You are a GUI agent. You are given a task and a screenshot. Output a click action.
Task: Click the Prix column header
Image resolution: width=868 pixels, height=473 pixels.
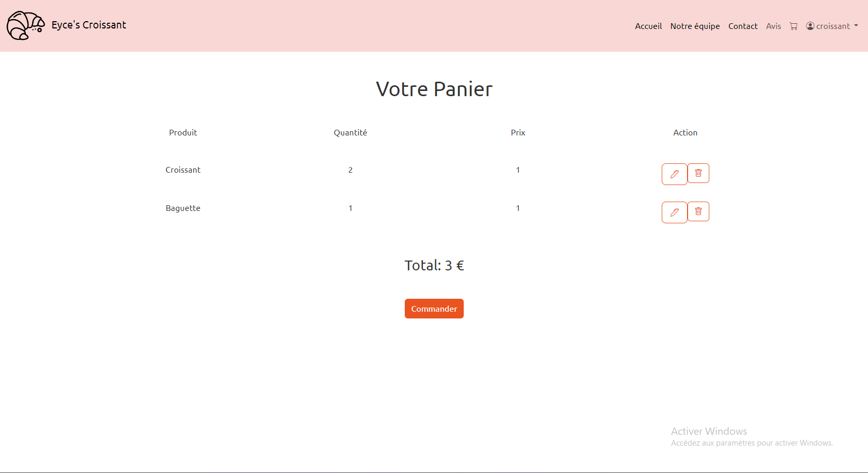click(518, 133)
